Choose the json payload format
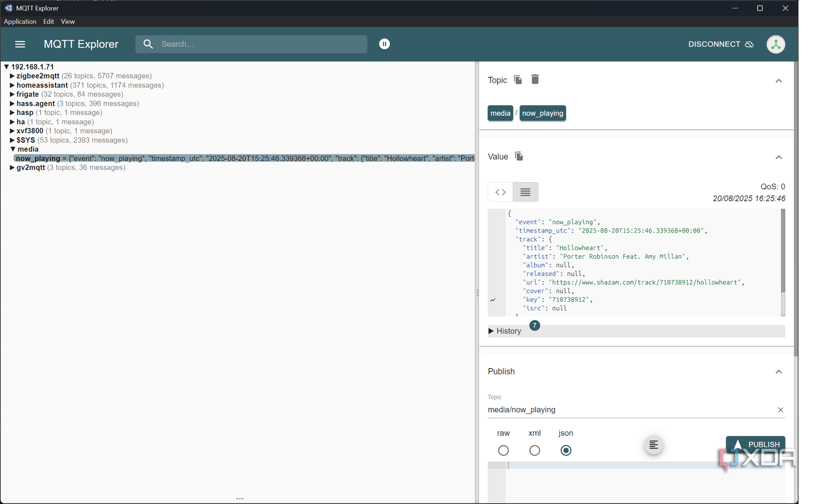 pos(566,450)
